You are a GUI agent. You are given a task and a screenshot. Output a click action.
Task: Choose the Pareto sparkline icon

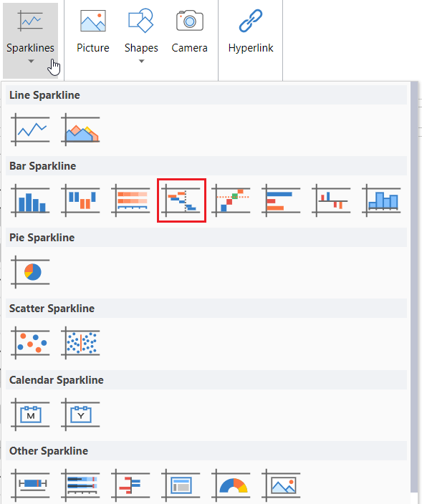point(231,200)
